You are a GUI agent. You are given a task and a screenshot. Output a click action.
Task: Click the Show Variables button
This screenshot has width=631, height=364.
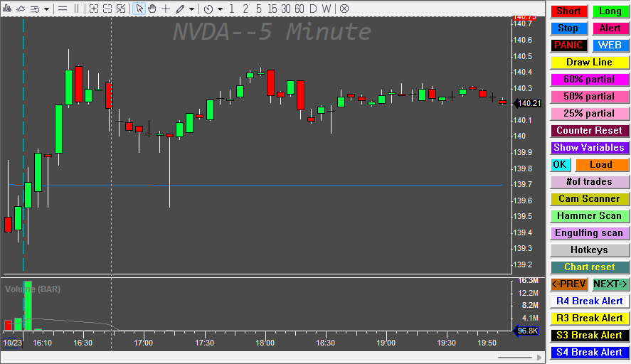590,148
